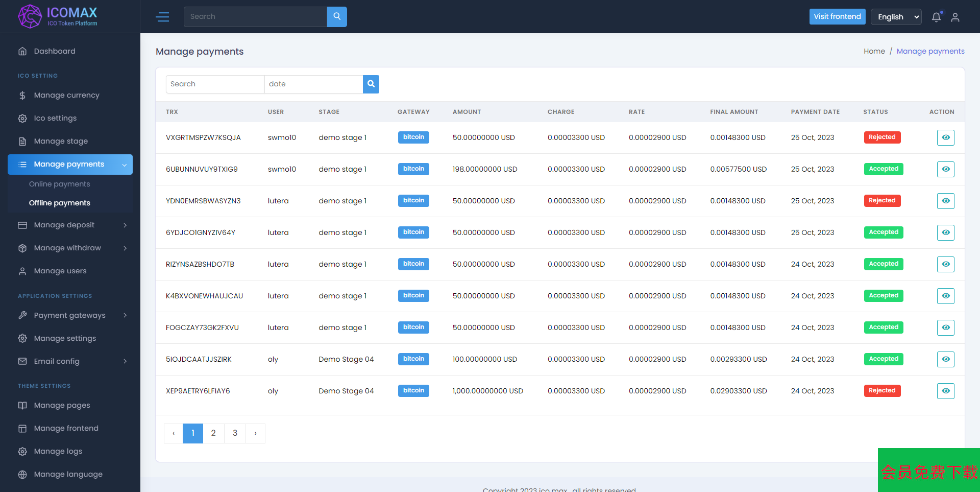Screen dimensions: 980x492
Task: Click Visit frontend button
Action: pyautogui.click(x=837, y=16)
